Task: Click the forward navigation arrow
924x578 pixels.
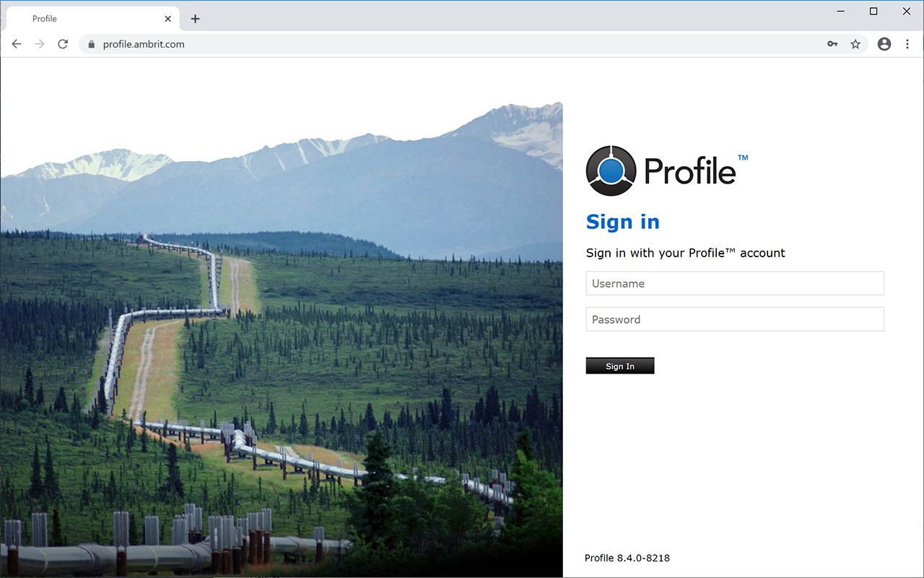Action: (40, 44)
